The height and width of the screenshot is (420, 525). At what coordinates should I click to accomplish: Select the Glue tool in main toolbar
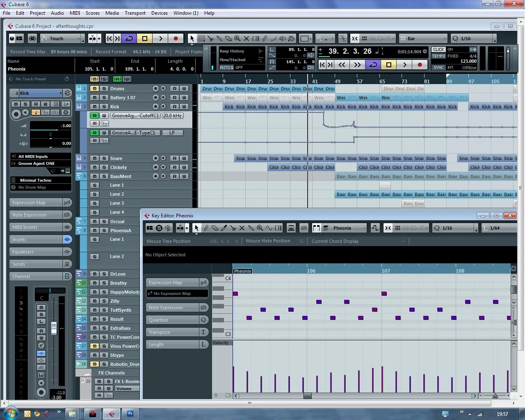[x=219, y=39]
